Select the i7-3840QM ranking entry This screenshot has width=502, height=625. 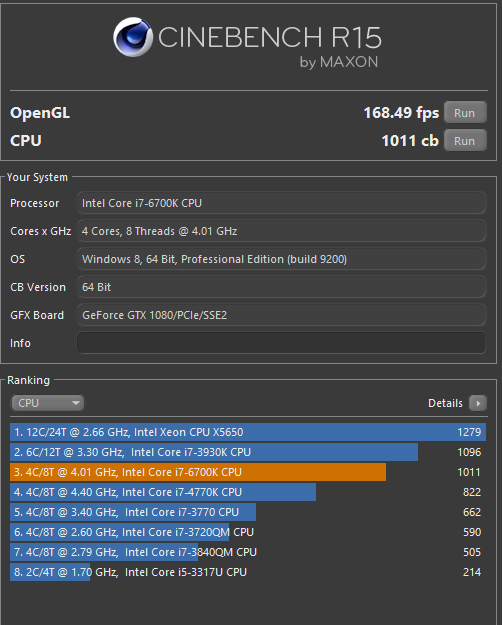248,552
